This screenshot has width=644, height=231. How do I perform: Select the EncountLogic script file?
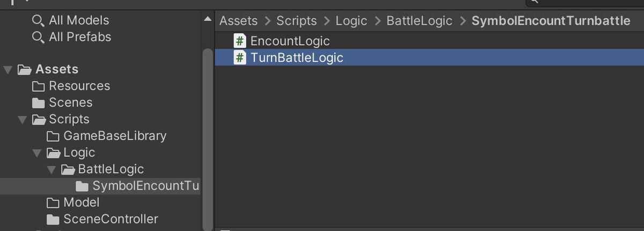(x=290, y=41)
